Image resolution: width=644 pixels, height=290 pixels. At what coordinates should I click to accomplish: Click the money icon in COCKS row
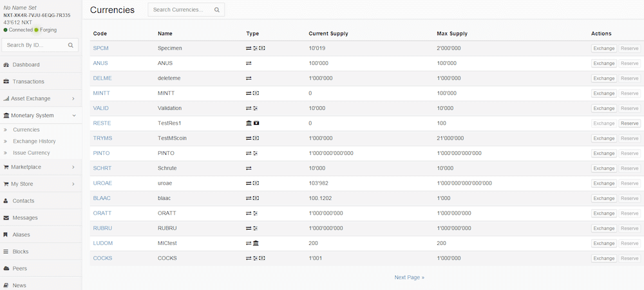point(262,258)
